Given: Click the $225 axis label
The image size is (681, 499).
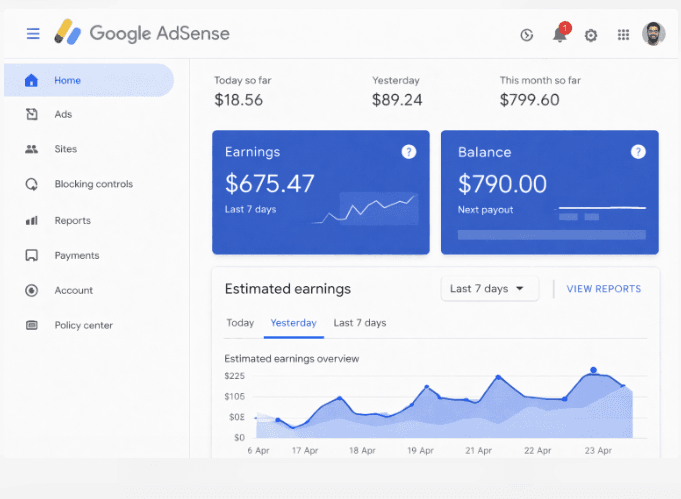Looking at the screenshot, I should (235, 376).
